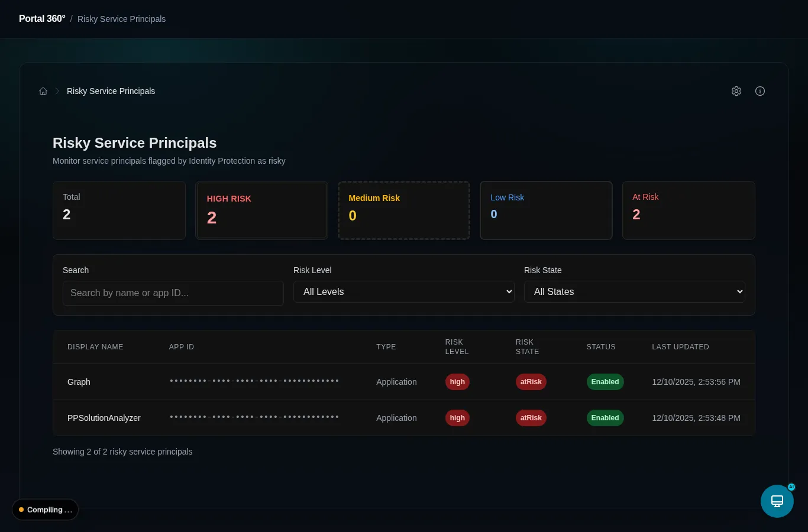
Task: Click the TYPE column header
Action: click(x=386, y=347)
